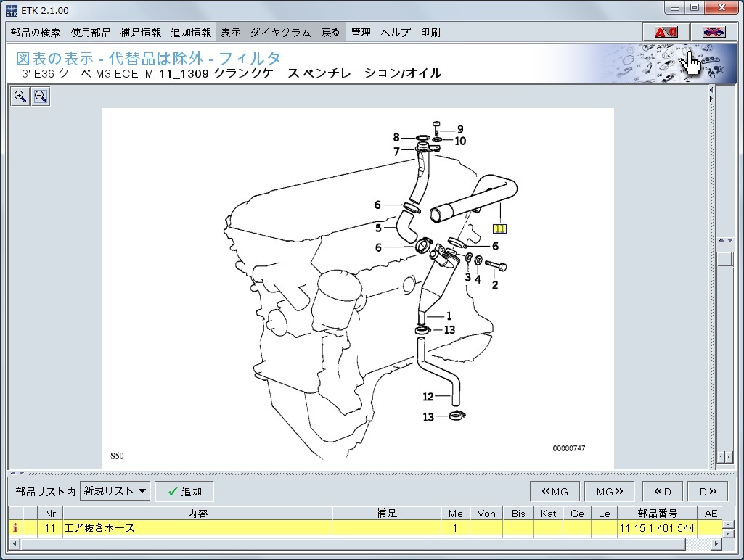Click part number 11 15 1 401 544

pyautogui.click(x=657, y=528)
